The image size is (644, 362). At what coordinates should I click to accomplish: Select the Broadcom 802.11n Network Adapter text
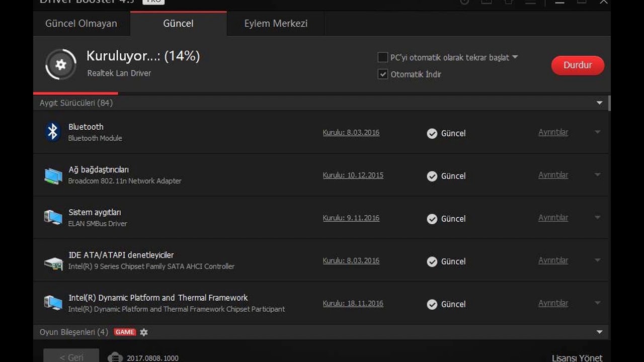(125, 181)
